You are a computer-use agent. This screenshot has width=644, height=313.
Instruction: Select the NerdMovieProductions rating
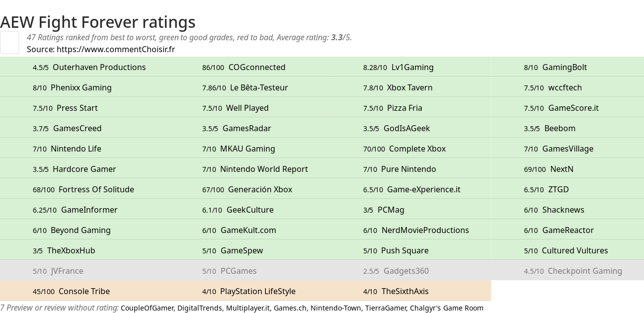click(416, 230)
